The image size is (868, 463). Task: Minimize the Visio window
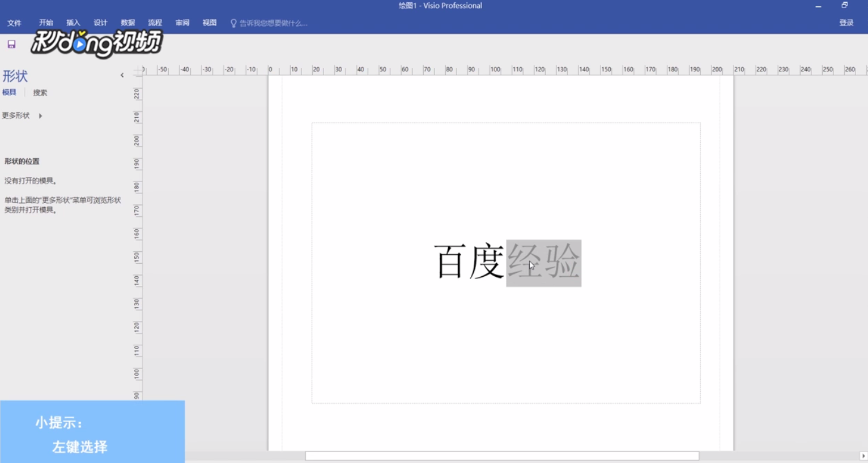tap(818, 6)
